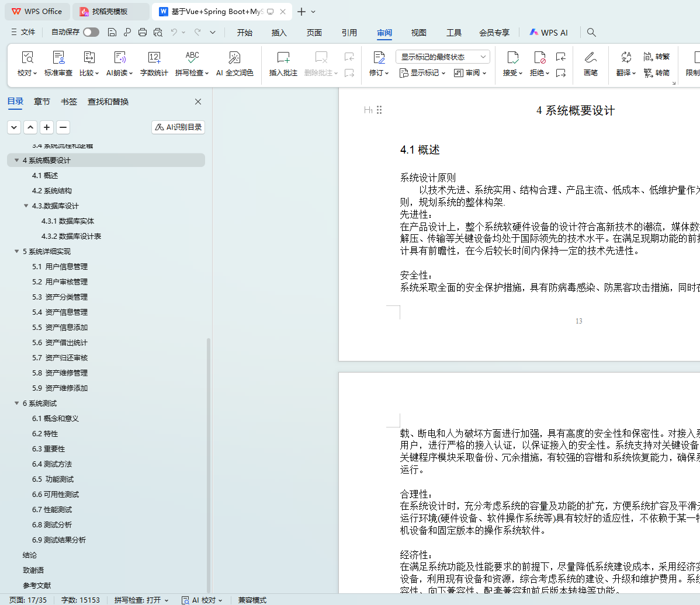Image resolution: width=700 pixels, height=605 pixels.
Task: Expand the show markup (显示标记) dropdown
Action: coord(422,73)
